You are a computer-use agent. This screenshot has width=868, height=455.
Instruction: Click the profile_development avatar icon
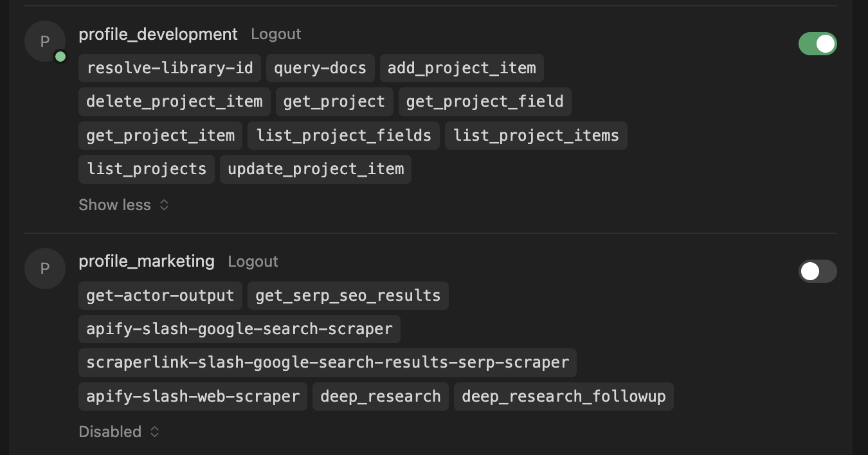[x=45, y=40]
